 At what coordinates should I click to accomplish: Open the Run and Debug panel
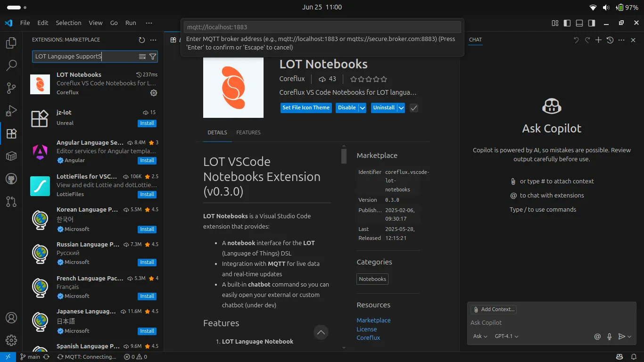pyautogui.click(x=11, y=111)
